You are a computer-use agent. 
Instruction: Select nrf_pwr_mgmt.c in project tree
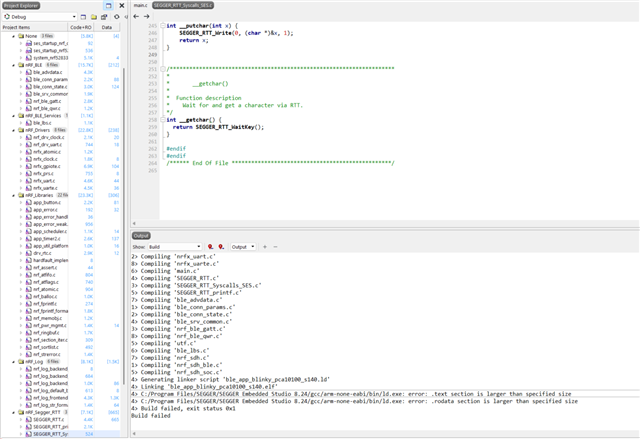pos(50,326)
